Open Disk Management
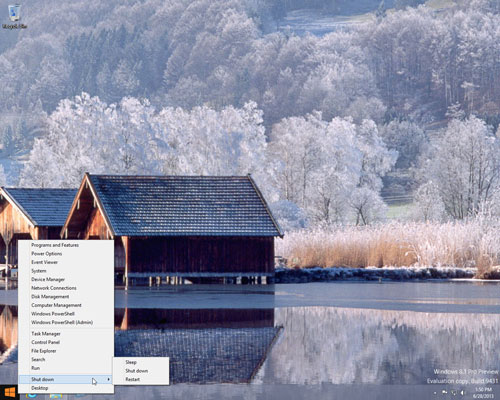Screen dimensions: 500x400 point(66,297)
